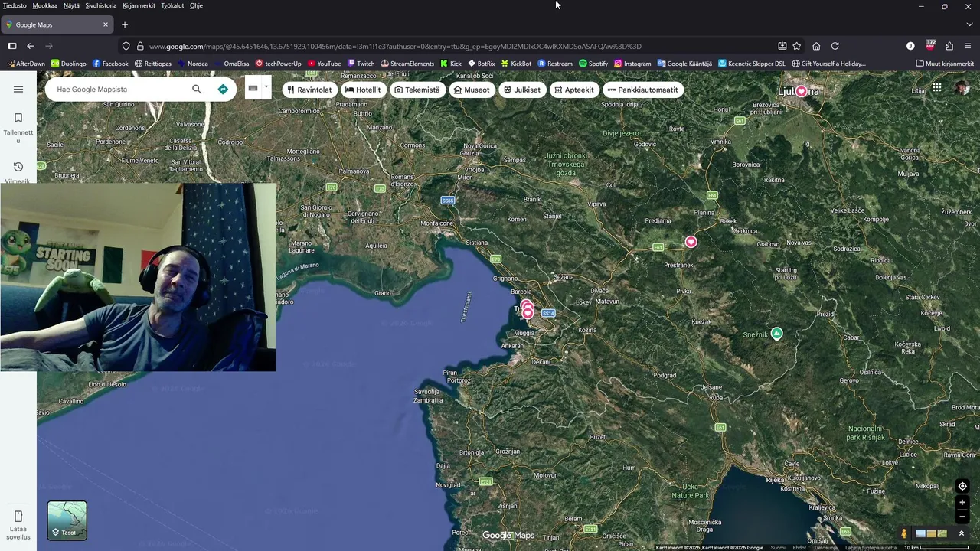Click the keyboard input tools icon
This screenshot has width=980, height=551.
click(x=253, y=89)
